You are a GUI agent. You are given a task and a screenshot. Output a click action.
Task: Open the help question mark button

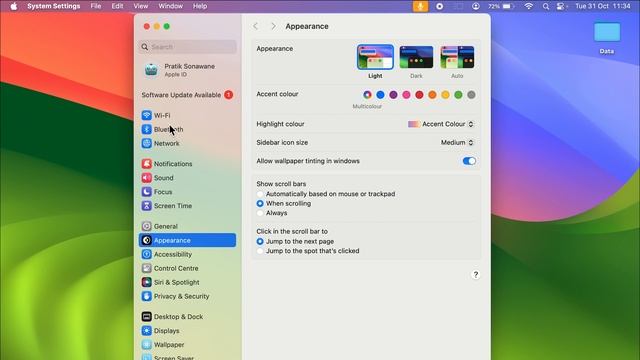[x=476, y=275]
